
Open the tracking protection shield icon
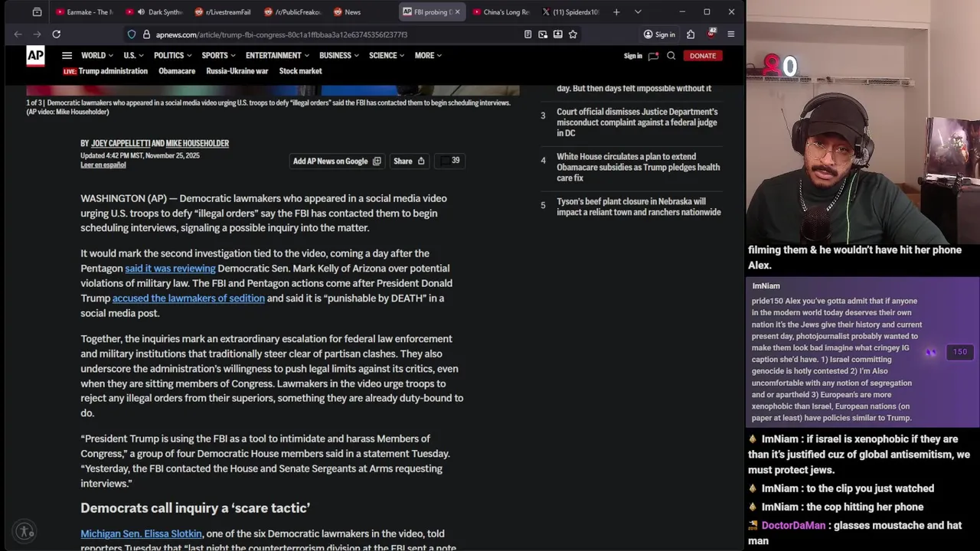[132, 34]
